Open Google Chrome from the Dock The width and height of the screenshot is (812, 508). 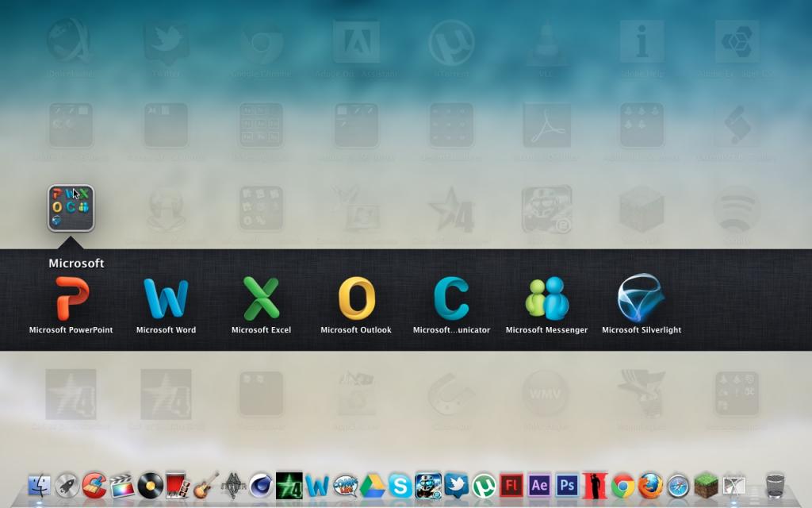[x=623, y=486]
